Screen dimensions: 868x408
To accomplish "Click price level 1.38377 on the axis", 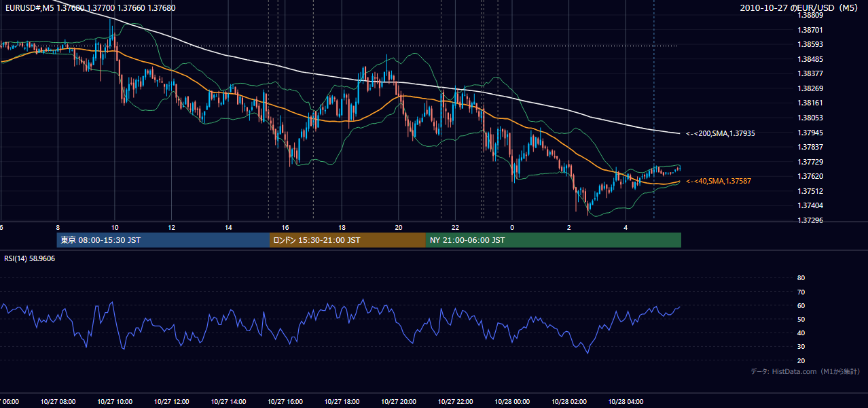I will coord(809,73).
